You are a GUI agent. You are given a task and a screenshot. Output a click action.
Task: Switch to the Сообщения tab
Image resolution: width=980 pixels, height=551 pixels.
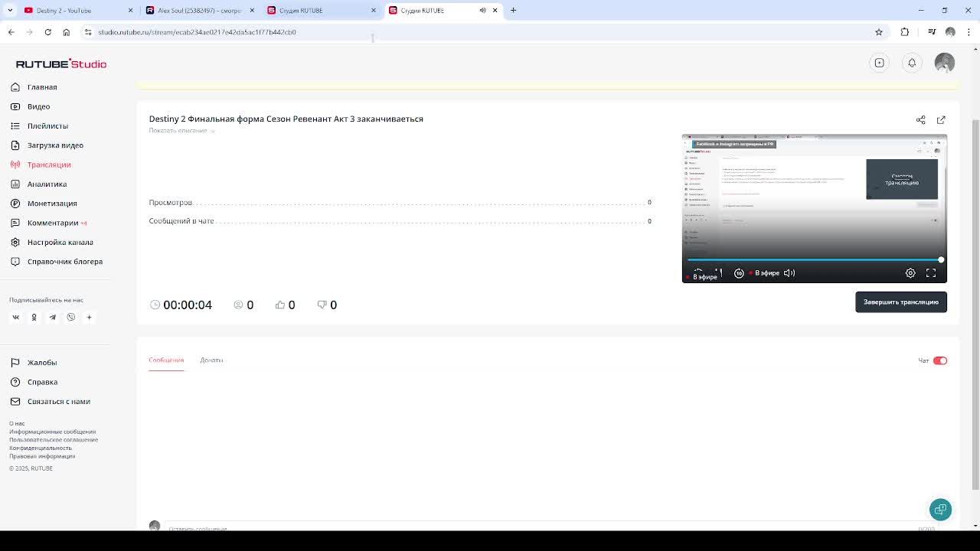166,360
